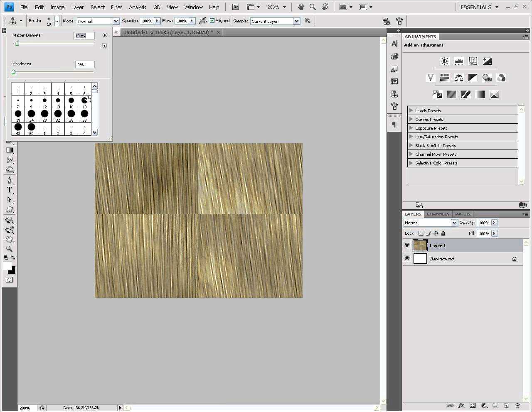Viewport: 532px width, 412px height.
Task: Open brush picker flyout menu arrow
Action: tap(105, 35)
